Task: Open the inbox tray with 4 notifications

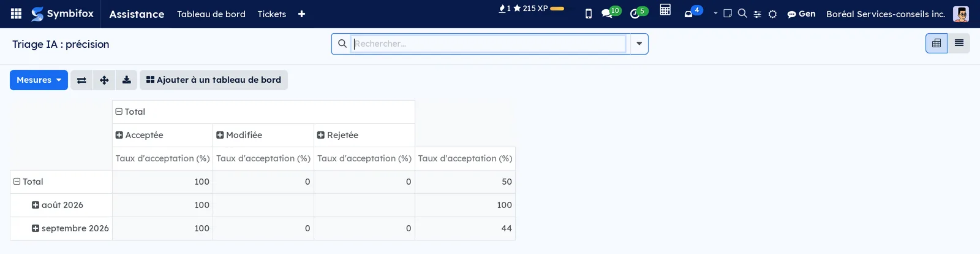Action: coord(693,12)
